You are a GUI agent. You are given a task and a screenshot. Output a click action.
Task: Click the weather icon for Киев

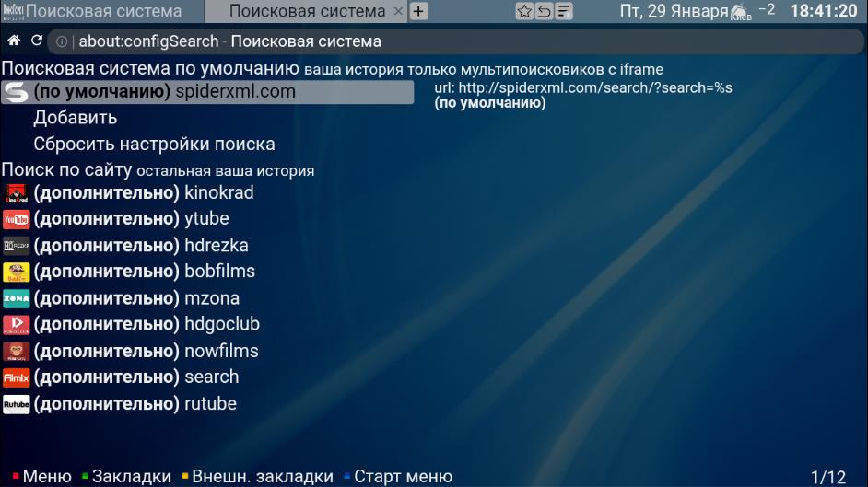point(740,12)
